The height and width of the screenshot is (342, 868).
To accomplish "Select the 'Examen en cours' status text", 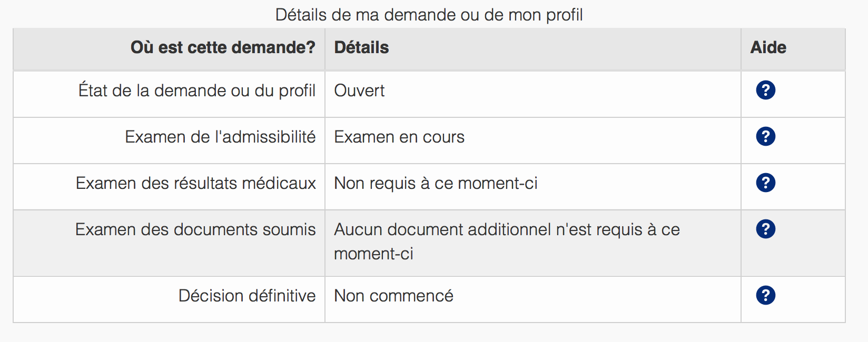I will (399, 137).
